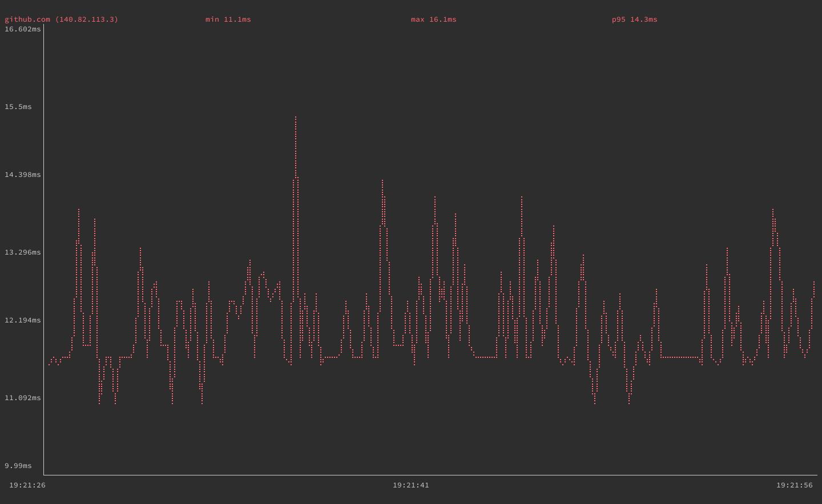This screenshot has width=822, height=504.
Task: Click the 16.602ms axis label
Action: tap(22, 29)
